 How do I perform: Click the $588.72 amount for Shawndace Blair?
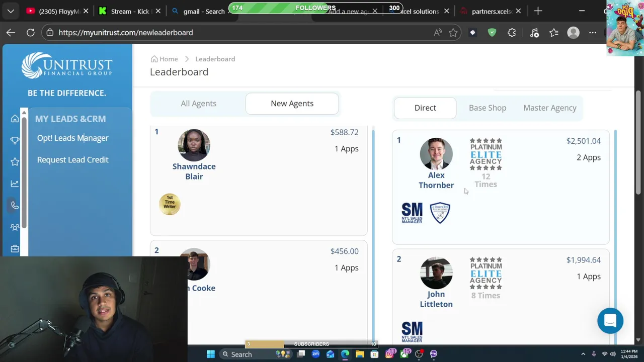tap(345, 133)
